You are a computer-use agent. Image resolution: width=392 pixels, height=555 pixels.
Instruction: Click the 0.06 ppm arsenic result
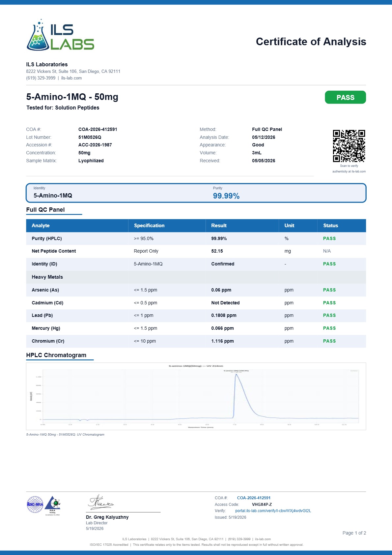221,290
